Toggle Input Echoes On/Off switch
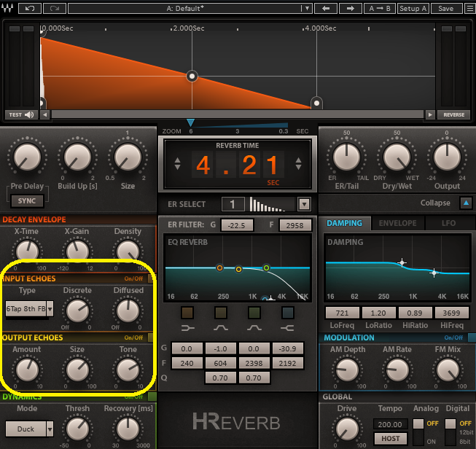Image resolution: width=476 pixels, height=449 pixels. [133, 278]
